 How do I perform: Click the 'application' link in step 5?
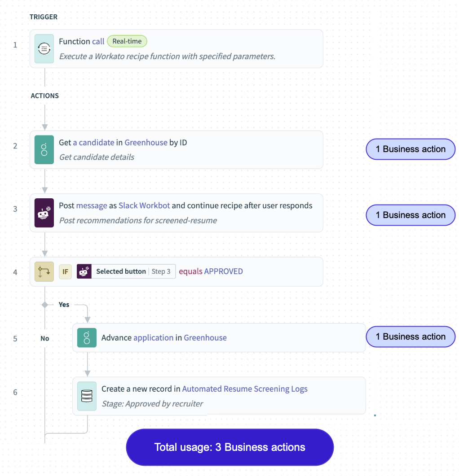point(153,338)
